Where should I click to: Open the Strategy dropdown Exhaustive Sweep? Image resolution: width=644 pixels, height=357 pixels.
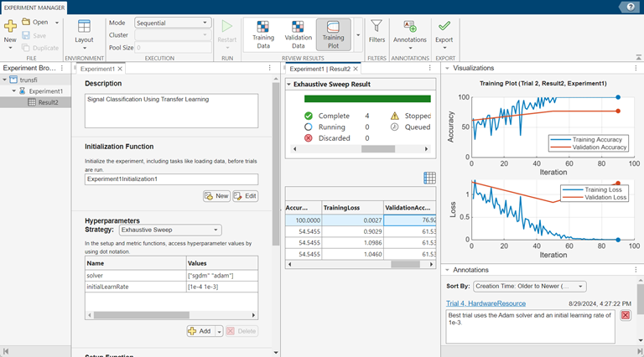(x=169, y=229)
